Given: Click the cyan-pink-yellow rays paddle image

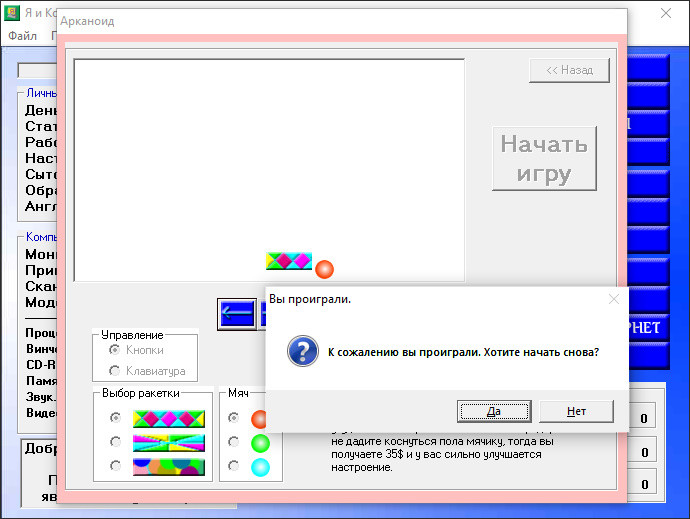Looking at the screenshot, I should point(169,443).
